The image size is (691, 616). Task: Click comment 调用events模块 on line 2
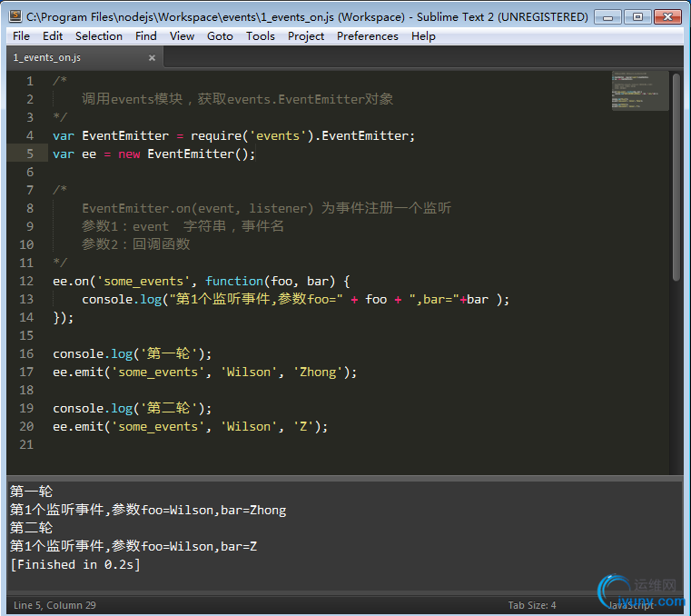(133, 99)
